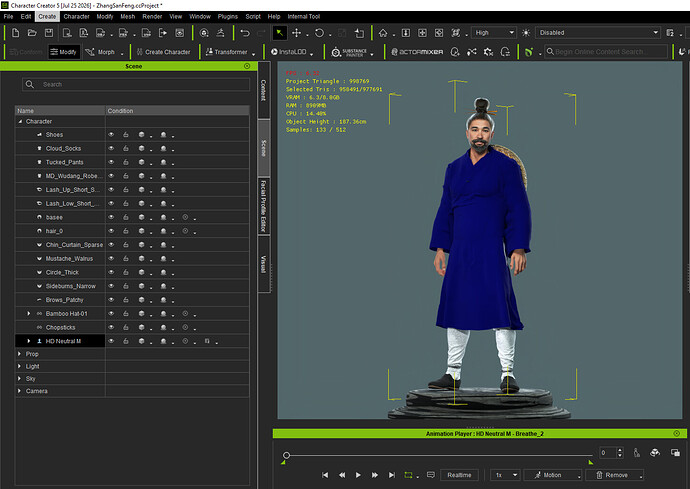Click the Scene panel search field
This screenshot has width=690, height=489.
coord(136,85)
